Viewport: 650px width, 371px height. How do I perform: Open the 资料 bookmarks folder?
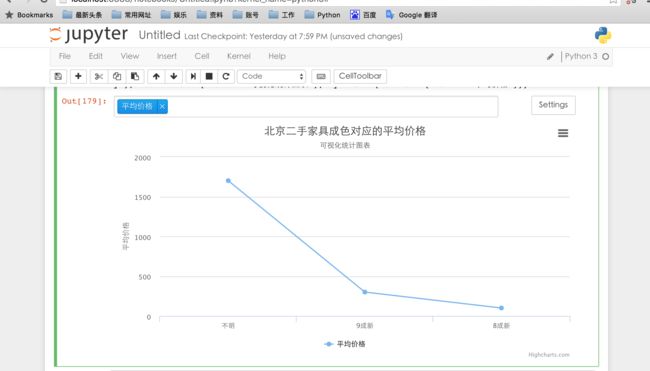[x=210, y=15]
